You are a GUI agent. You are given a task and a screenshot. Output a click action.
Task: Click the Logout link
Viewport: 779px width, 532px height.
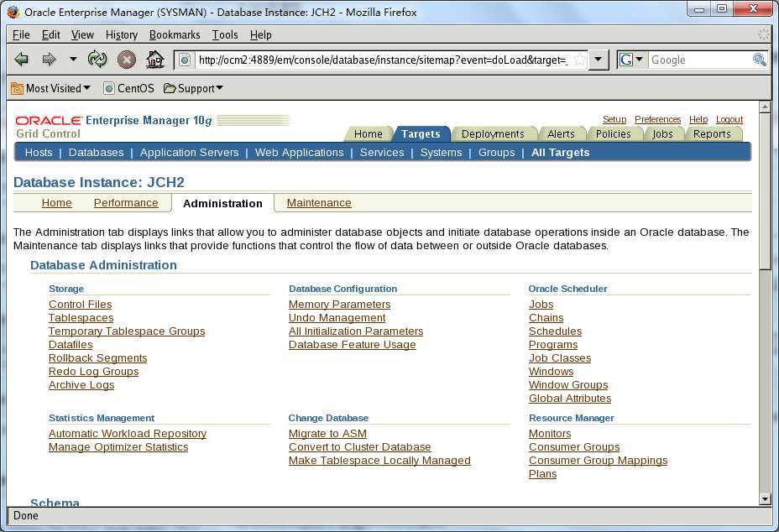pos(729,119)
